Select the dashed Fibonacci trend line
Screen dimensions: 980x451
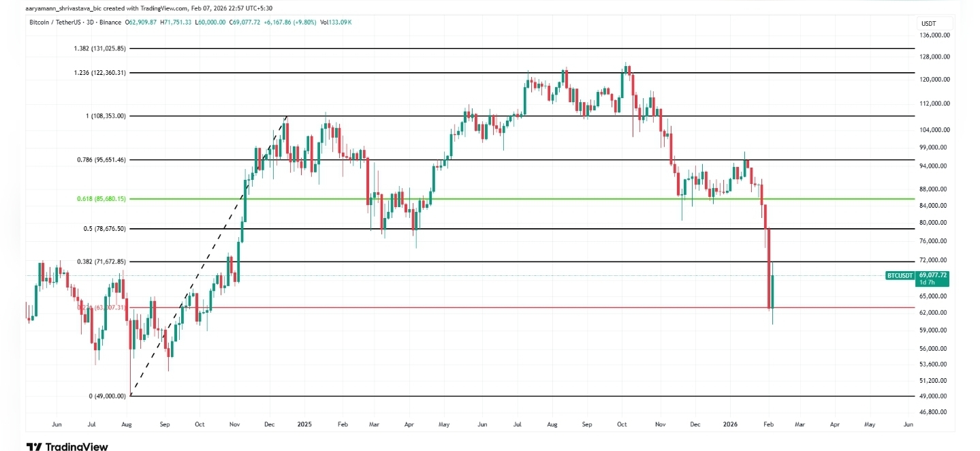[x=208, y=256]
